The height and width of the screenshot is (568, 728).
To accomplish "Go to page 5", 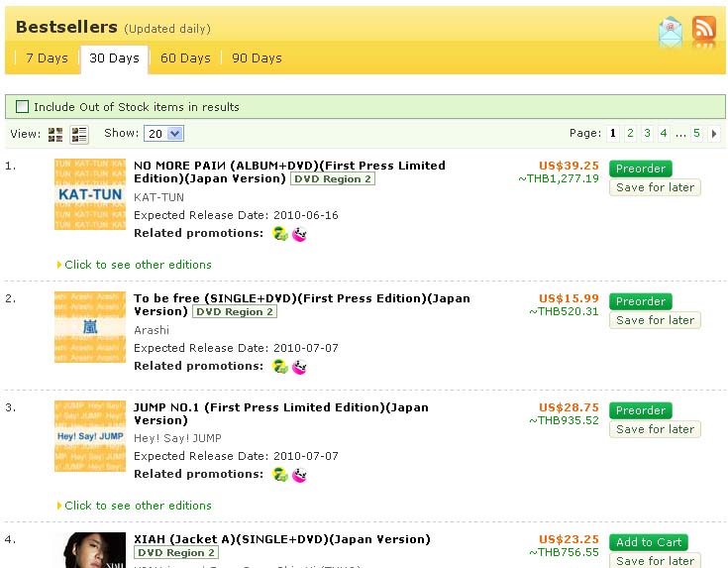I will pyautogui.click(x=696, y=134).
